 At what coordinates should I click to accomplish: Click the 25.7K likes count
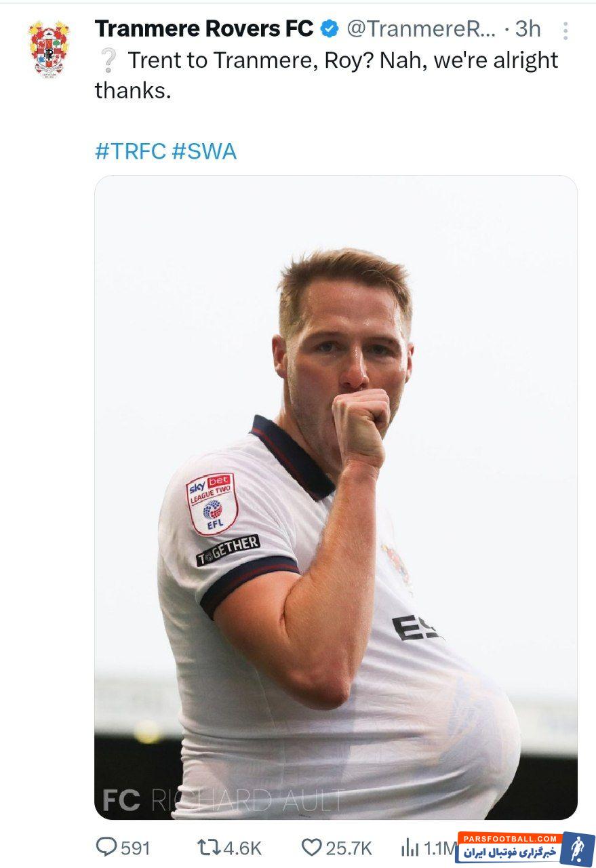(x=349, y=848)
